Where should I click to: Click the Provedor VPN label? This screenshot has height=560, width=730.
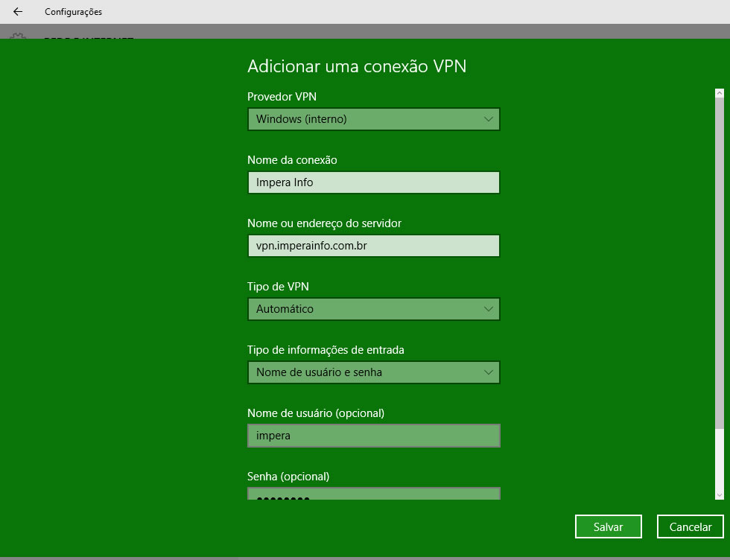tap(282, 96)
